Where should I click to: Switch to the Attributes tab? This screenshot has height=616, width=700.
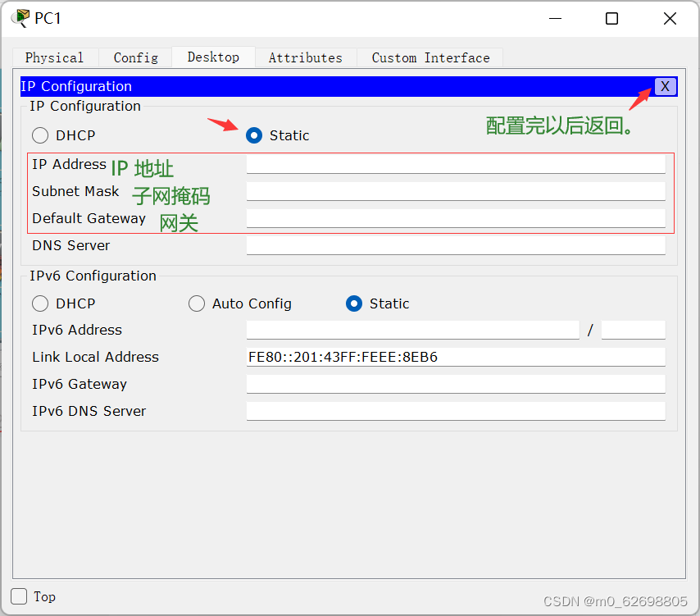pos(305,57)
